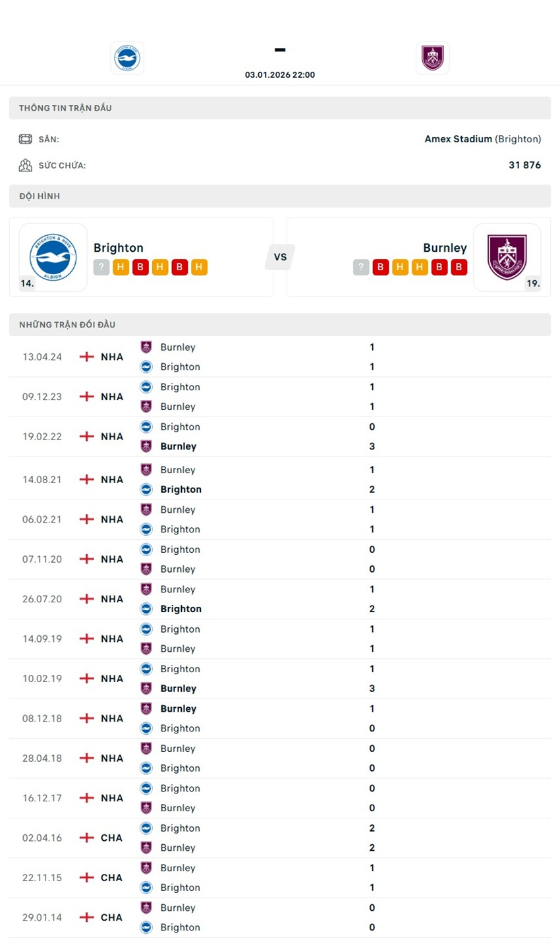Click the capacity icon beside SỨC CHỨA
The width and height of the screenshot is (560, 945).
coord(26,165)
